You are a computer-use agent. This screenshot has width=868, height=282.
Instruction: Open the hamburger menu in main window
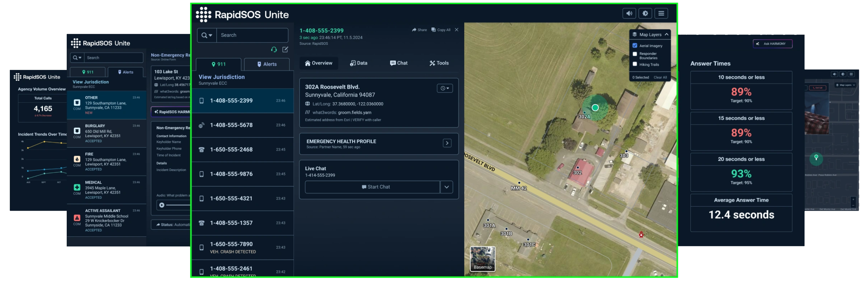point(661,14)
